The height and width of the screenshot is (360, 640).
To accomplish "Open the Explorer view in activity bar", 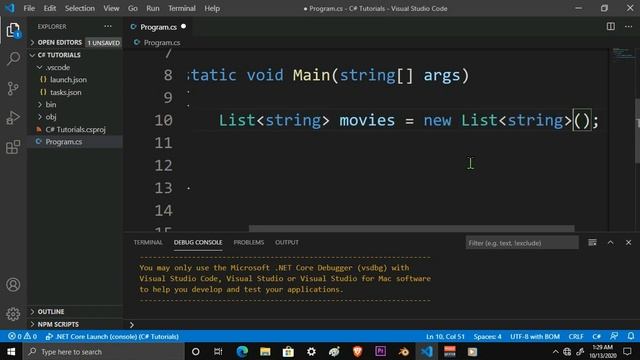I will 13,30.
